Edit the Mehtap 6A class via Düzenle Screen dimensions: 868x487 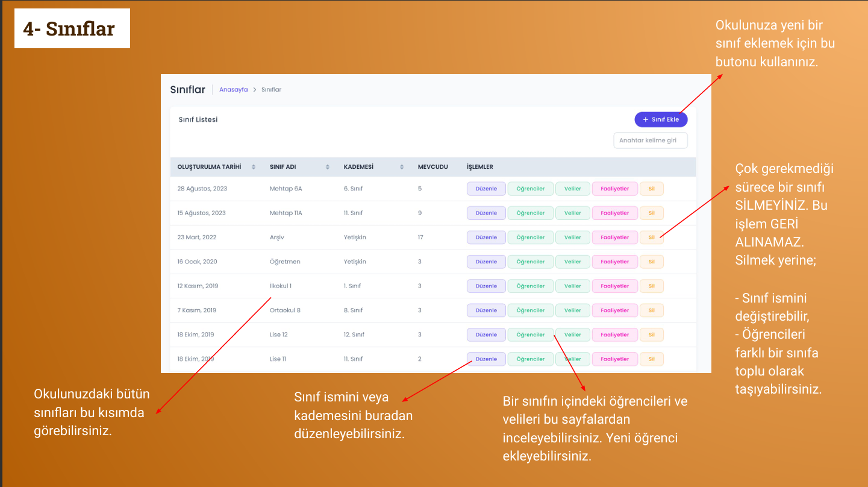click(486, 189)
